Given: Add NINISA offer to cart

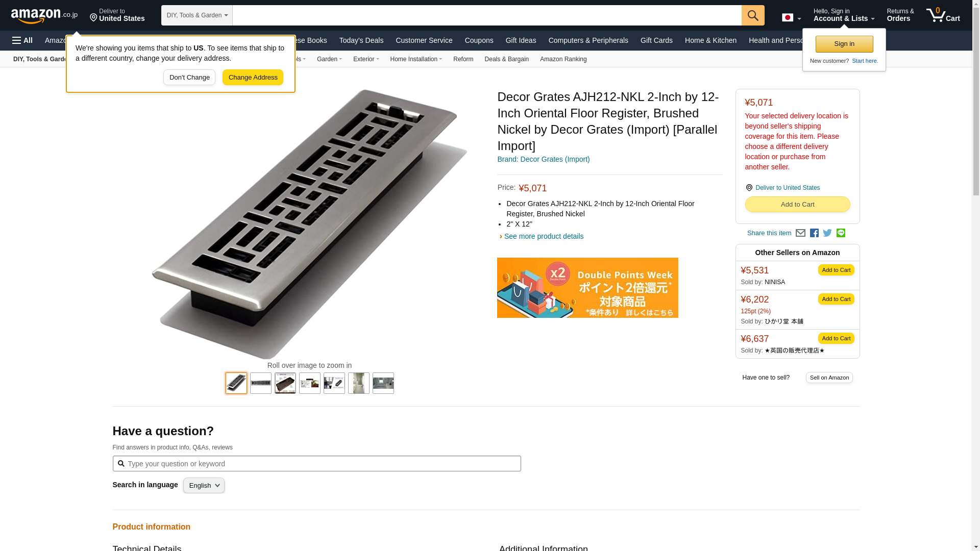Looking at the screenshot, I should tap(836, 270).
